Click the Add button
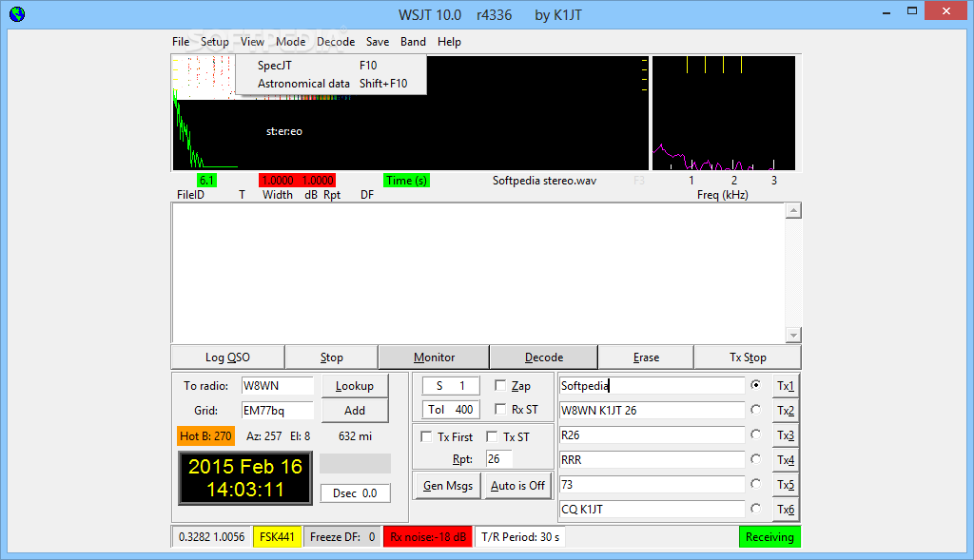Viewport: 974px width, 560px height. click(x=355, y=411)
